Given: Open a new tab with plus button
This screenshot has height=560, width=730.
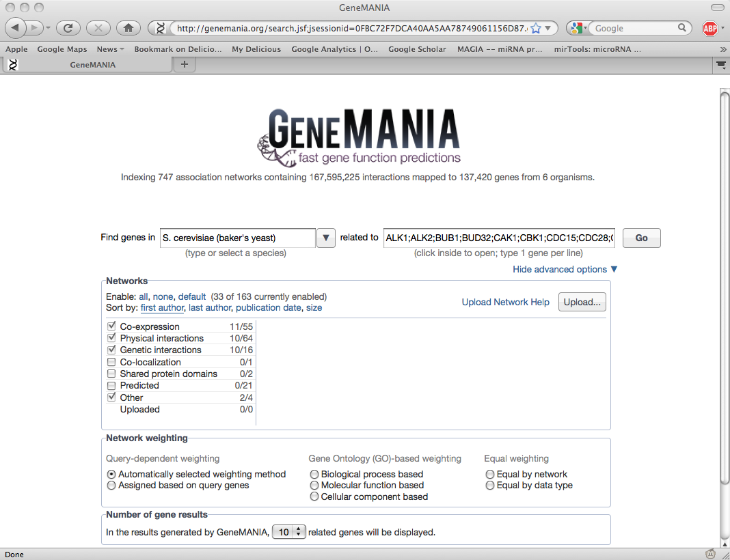Looking at the screenshot, I should 184,64.
